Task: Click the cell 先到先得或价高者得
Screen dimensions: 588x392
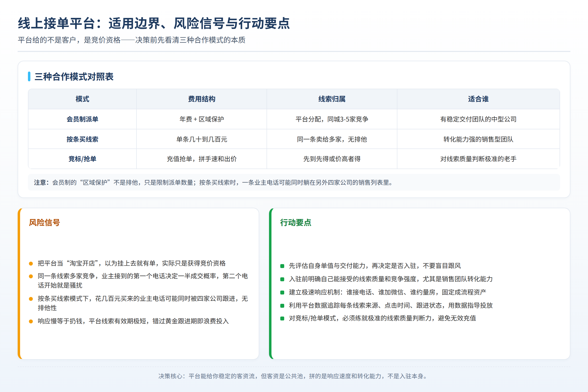Action: 332,159
